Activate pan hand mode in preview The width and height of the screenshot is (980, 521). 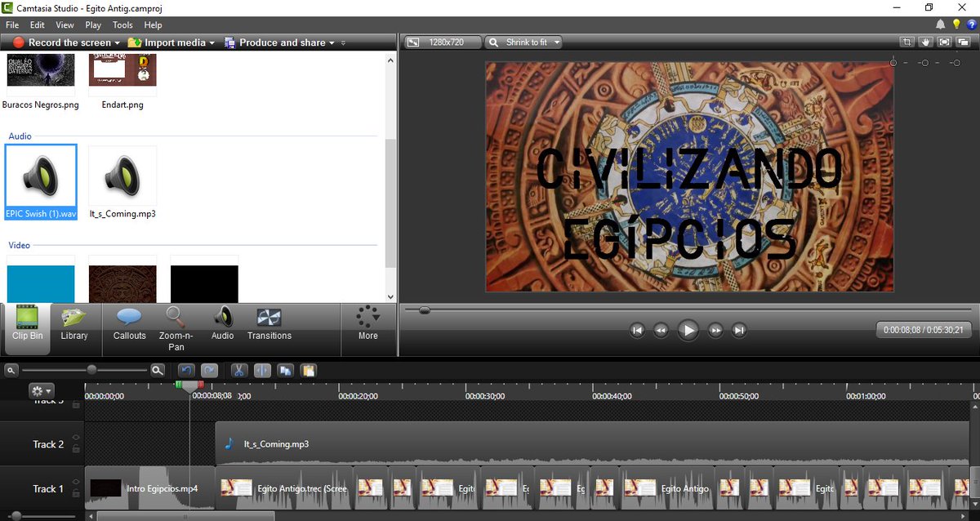(x=925, y=42)
